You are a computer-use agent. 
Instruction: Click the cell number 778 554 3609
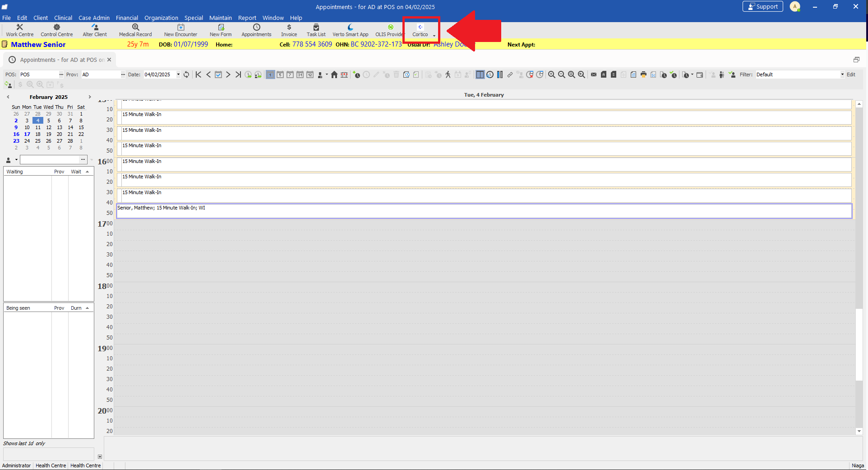coord(312,44)
